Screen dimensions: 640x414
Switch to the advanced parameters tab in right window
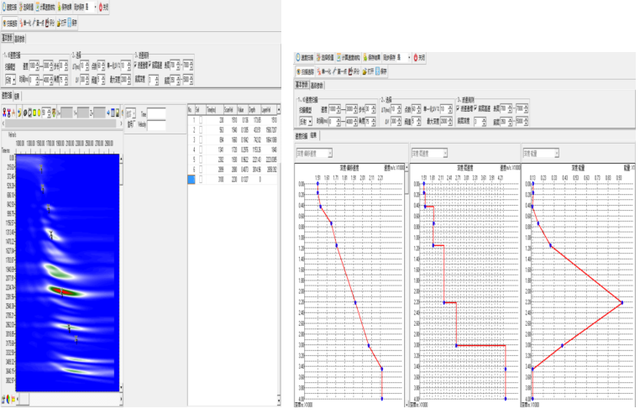click(317, 85)
